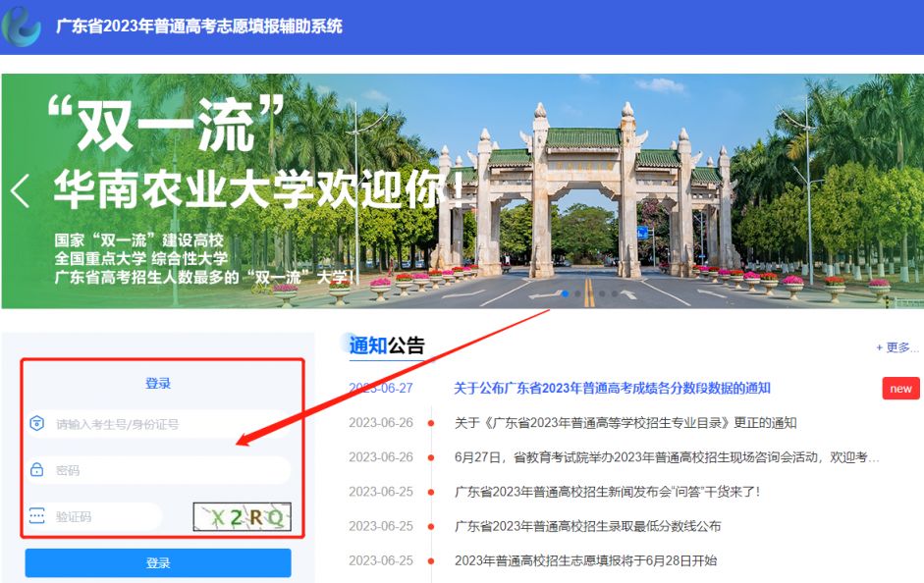Screen dimensions: 924x583
Task: Open 新闻发布会"问答"干货来了 notice
Action: (x=607, y=492)
